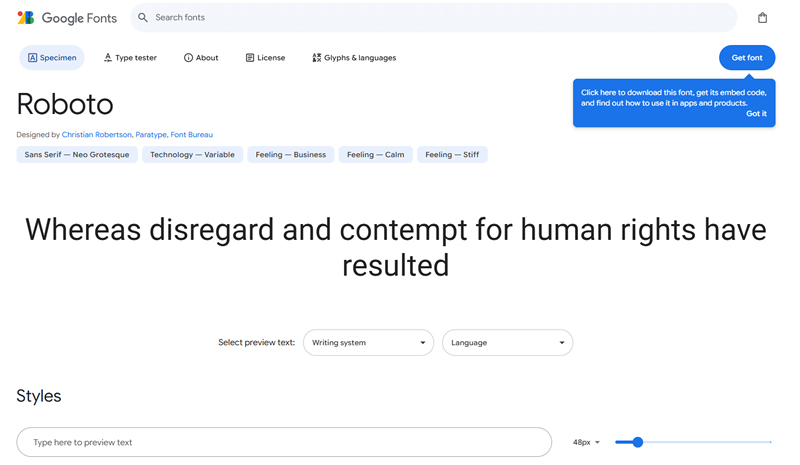Open the License tab

point(265,58)
